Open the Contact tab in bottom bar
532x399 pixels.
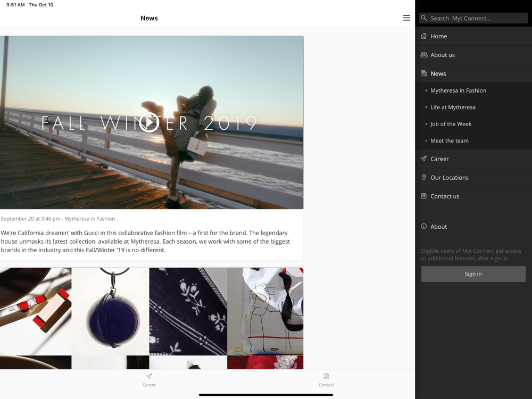click(326, 380)
